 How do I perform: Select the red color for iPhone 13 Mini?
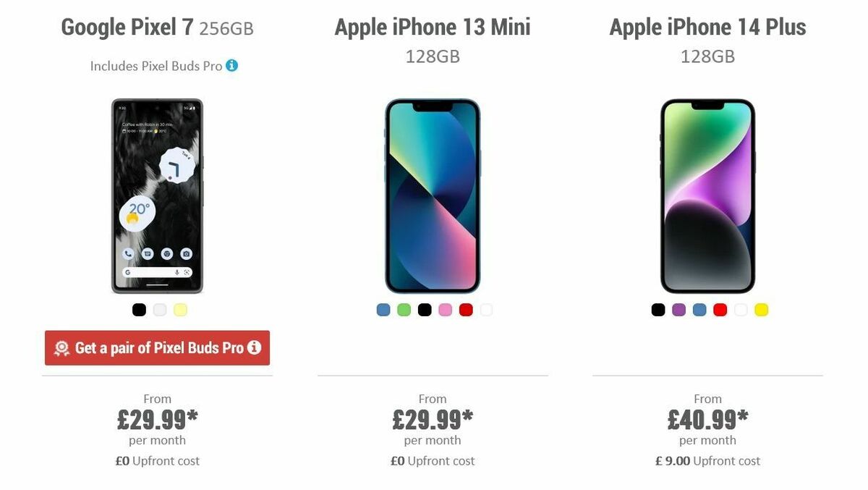465,310
